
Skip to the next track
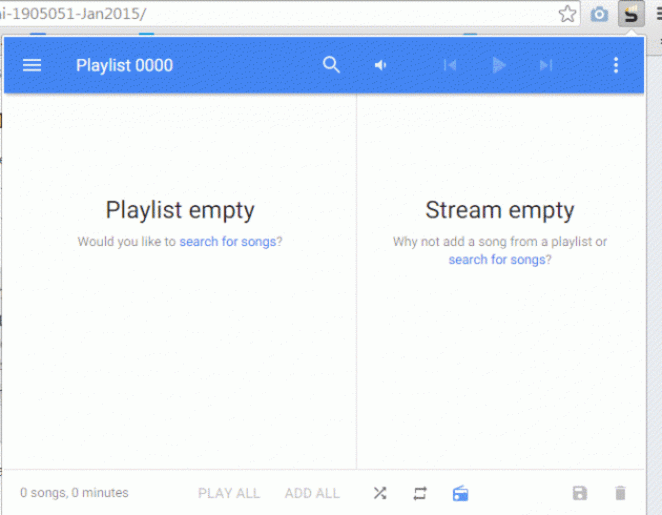coord(545,65)
